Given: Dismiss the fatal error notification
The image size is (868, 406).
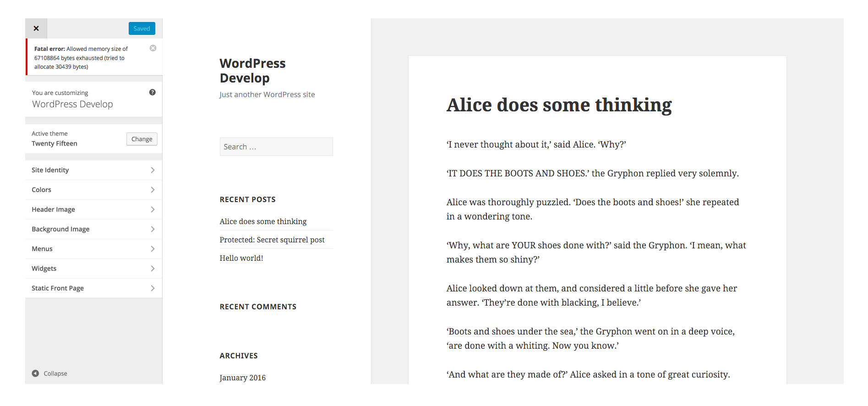Looking at the screenshot, I should click(x=153, y=48).
